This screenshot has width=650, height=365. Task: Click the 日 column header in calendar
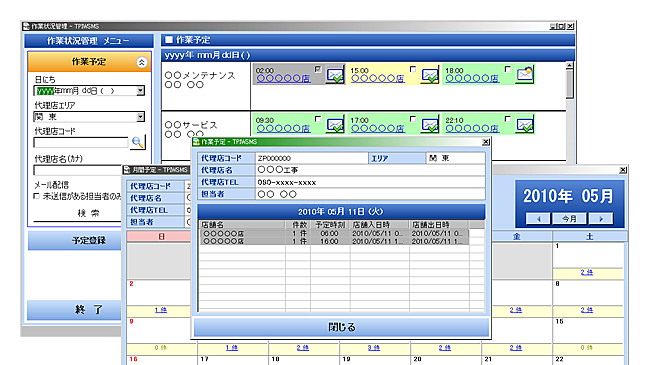(162, 236)
